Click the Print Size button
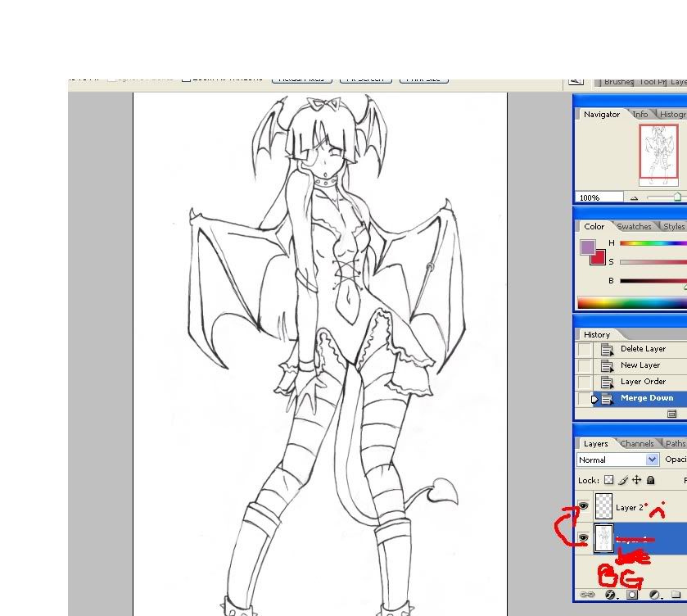This screenshot has width=687, height=616. [x=423, y=80]
